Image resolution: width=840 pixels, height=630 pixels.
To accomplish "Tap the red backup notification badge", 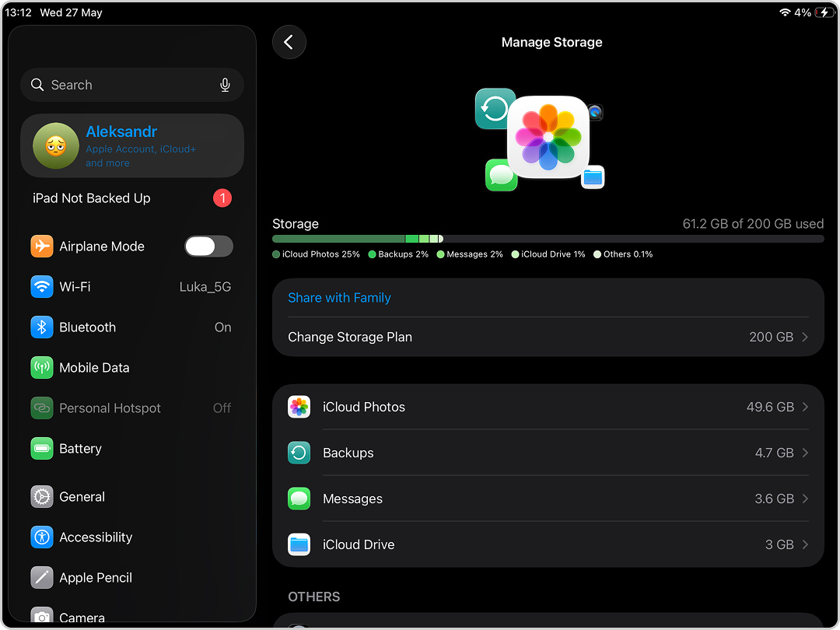I will pyautogui.click(x=222, y=198).
